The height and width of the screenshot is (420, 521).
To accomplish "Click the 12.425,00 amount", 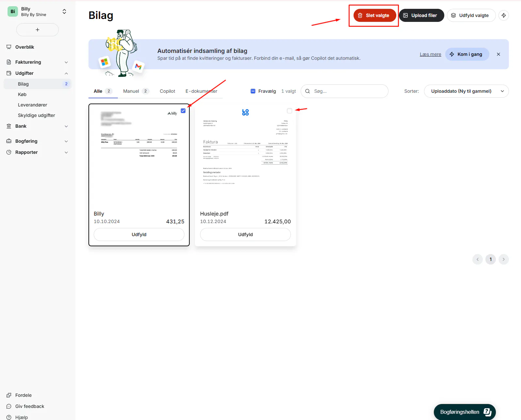I will pyautogui.click(x=277, y=221).
